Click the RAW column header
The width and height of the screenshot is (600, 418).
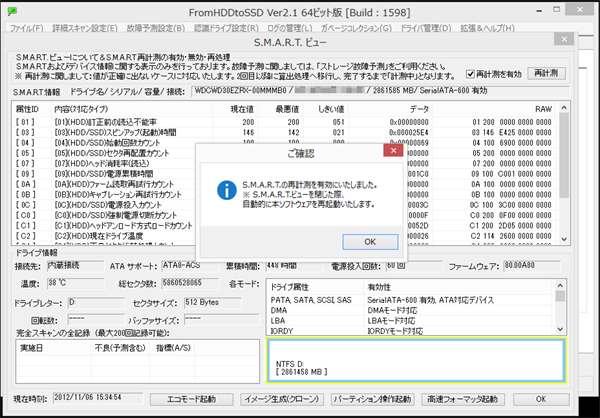(x=496, y=109)
